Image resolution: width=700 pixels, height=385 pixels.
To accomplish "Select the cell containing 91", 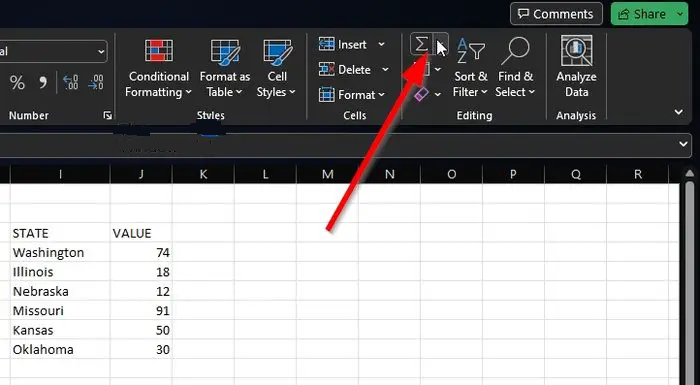I will coord(141,311).
